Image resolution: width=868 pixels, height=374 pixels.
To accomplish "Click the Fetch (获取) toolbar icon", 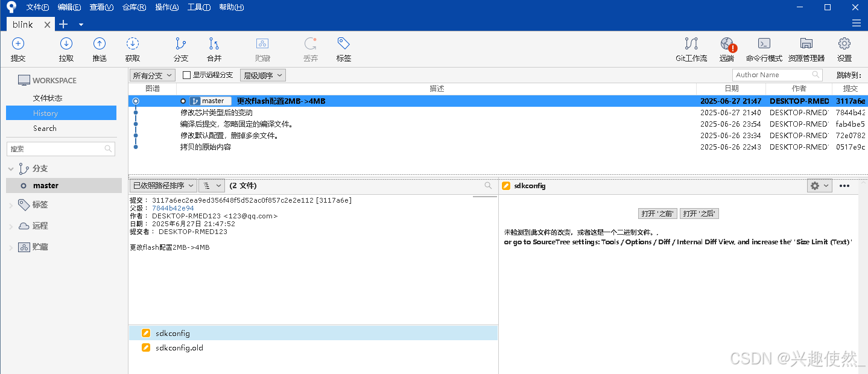I will 133,43.
